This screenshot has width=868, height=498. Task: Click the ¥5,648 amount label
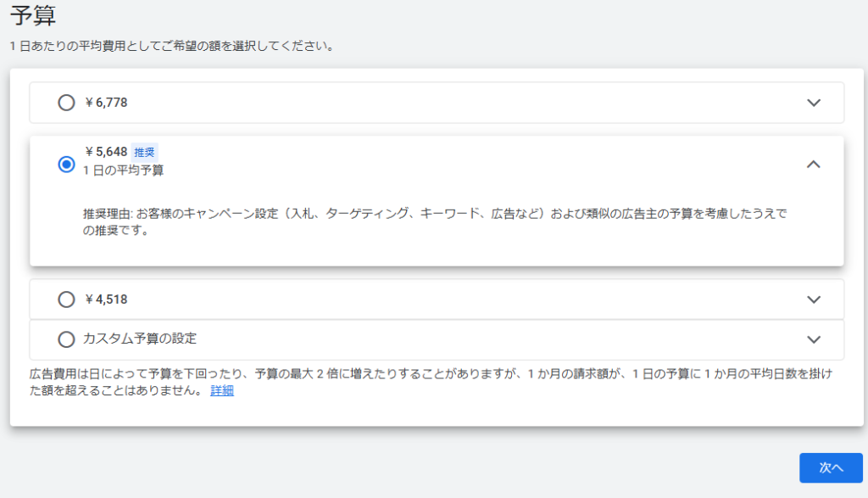pos(106,152)
